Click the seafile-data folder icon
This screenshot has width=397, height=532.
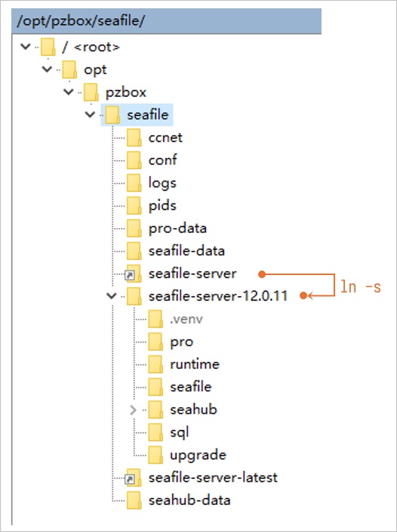134,251
